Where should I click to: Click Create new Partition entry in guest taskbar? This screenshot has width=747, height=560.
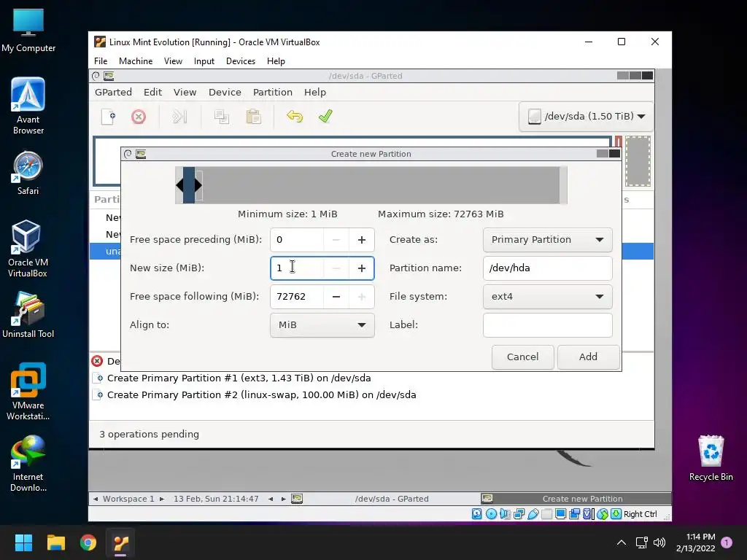(x=576, y=499)
